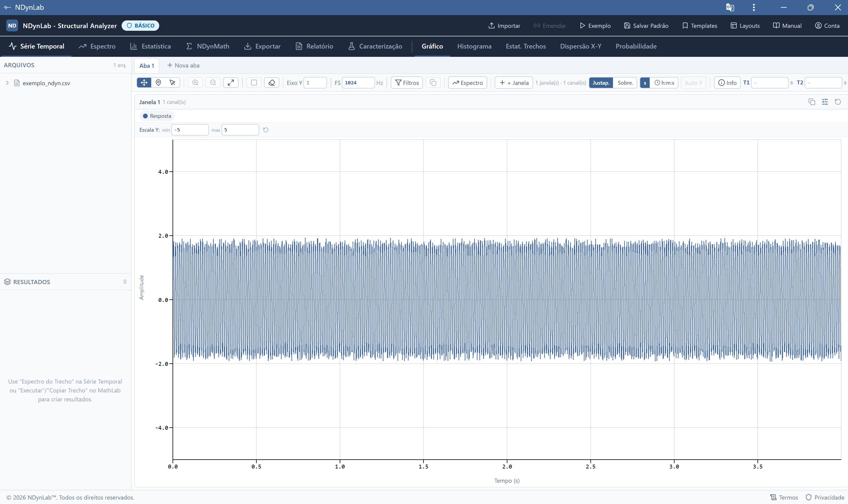Open Importar file upload
848x504 pixels.
click(504, 25)
